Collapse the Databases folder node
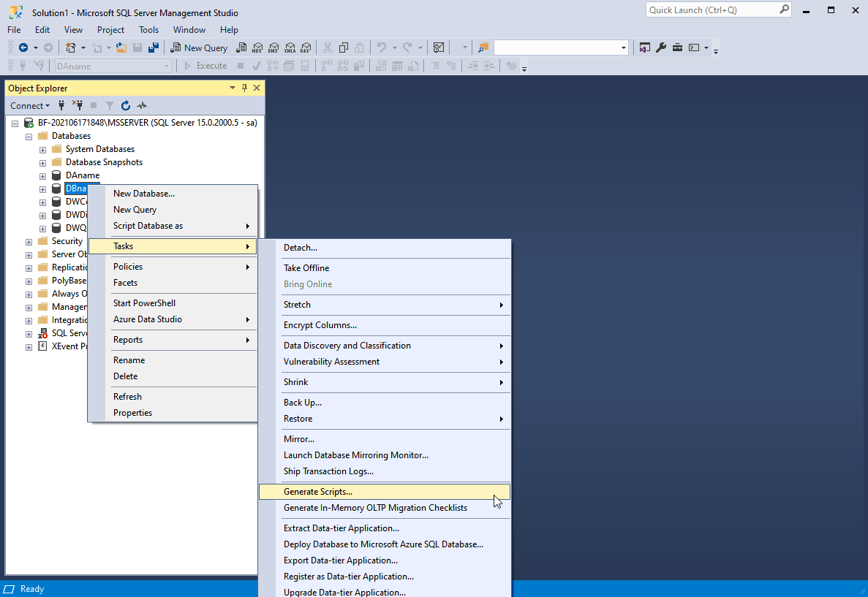 [29, 136]
